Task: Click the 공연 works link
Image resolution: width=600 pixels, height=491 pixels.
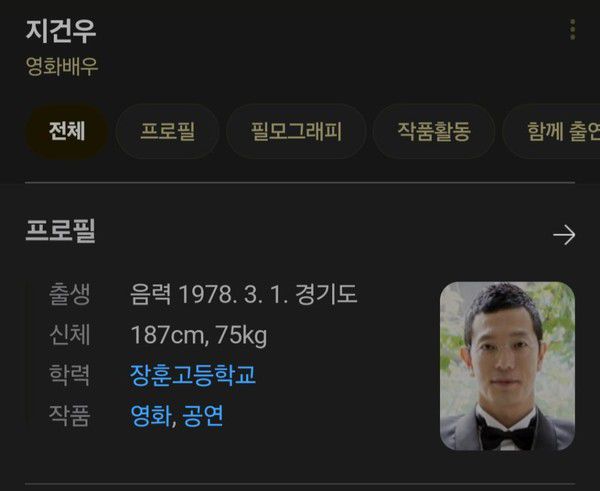Action: click(203, 415)
